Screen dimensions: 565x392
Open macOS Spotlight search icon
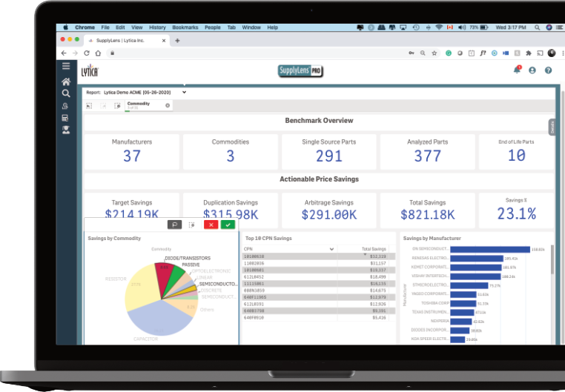pyautogui.click(x=538, y=27)
